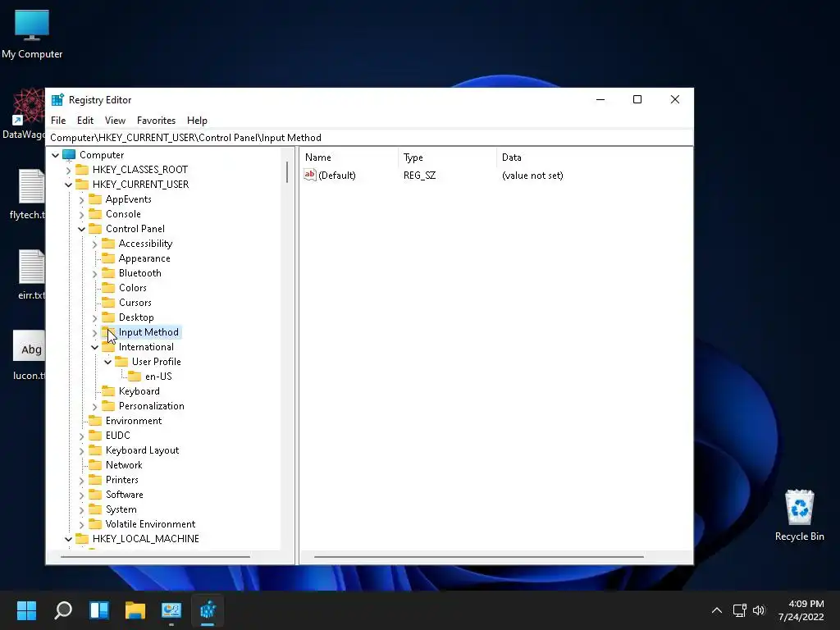Expand the Printers key chevron
The width and height of the screenshot is (840, 630).
click(81, 481)
